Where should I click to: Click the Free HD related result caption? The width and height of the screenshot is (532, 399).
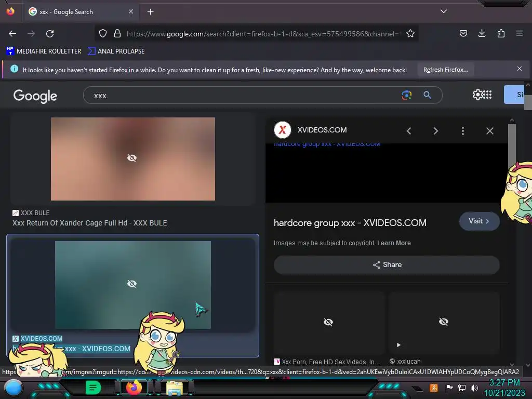331,362
